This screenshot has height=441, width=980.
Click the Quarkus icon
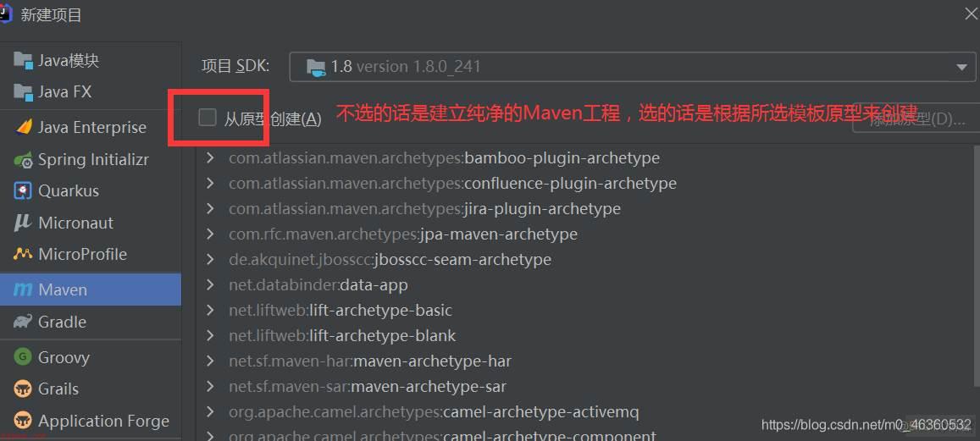pyautogui.click(x=23, y=190)
